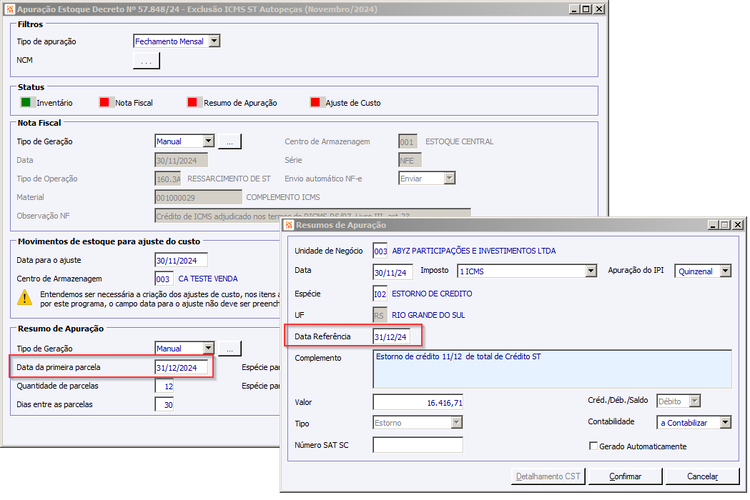Click the UF field showing RS
The image size is (750, 500).
tap(380, 315)
